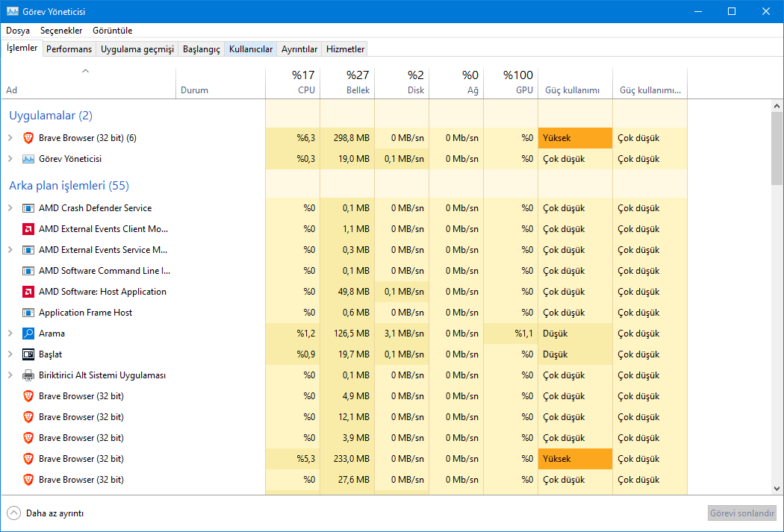Sort by the truncated Güç kullanımı... column

pos(650,83)
